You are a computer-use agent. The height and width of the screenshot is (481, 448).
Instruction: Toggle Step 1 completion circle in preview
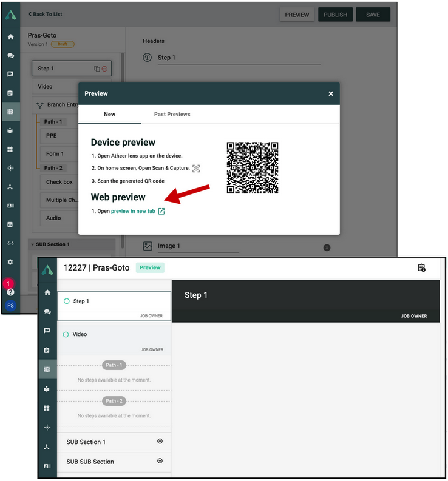(x=66, y=301)
